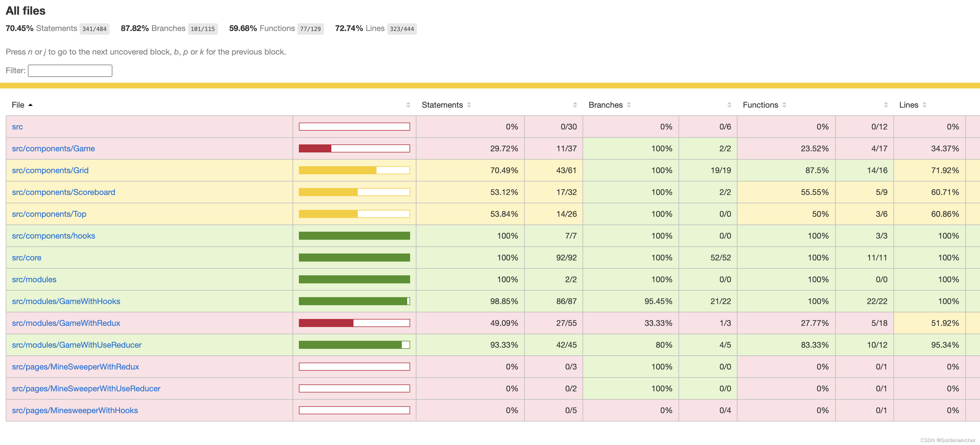Screen dimensions: 980x445
Task: Select 10/12 functions cell for GameWithUseReducer
Action: tap(864, 345)
